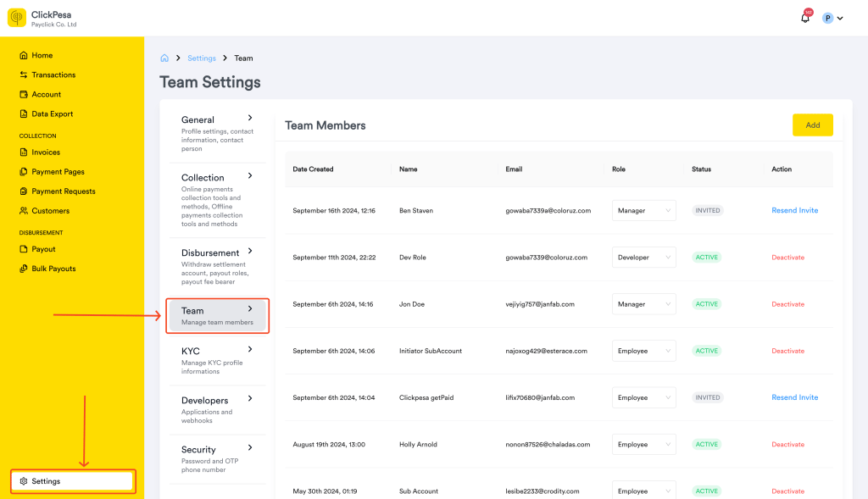Screen dimensions: 868x499
Task: Expand the Disbursement settings chevron
Action: pos(250,251)
